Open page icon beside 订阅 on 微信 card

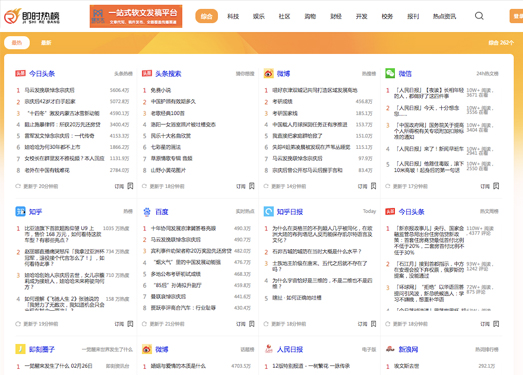(496, 186)
